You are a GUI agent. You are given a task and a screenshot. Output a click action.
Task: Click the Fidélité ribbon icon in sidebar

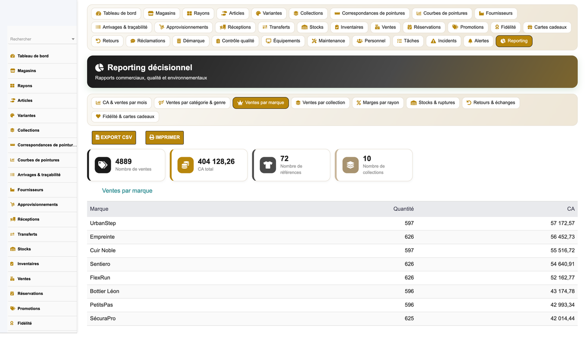12,323
